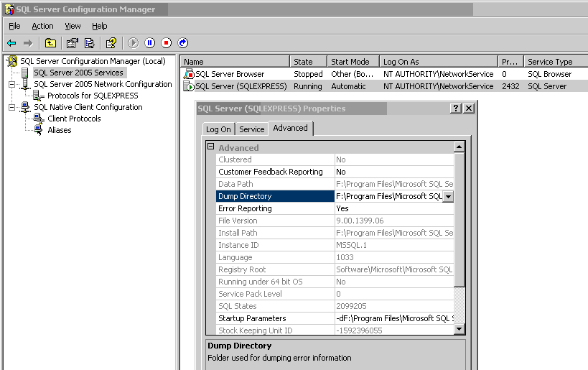Switch to the Log On tab
The image size is (588, 370).
(218, 129)
